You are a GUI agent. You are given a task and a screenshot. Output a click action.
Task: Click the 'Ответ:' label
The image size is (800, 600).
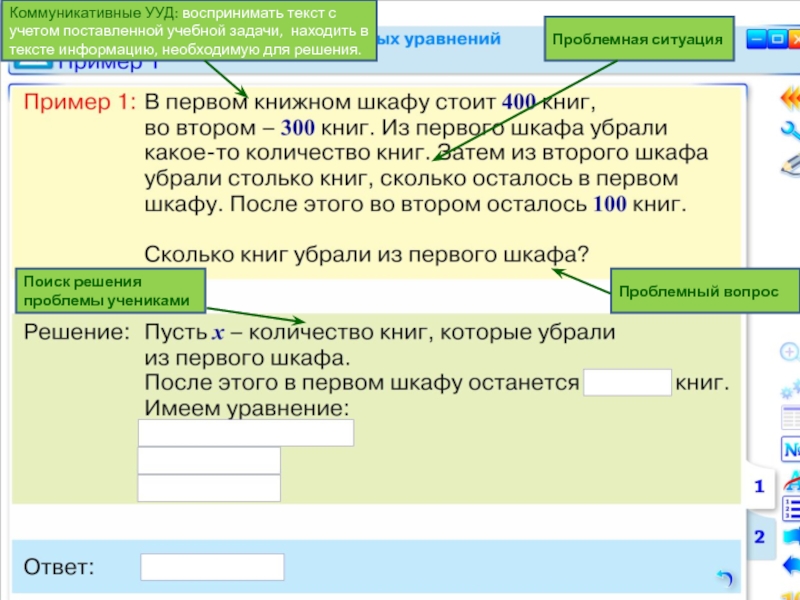tap(59, 567)
